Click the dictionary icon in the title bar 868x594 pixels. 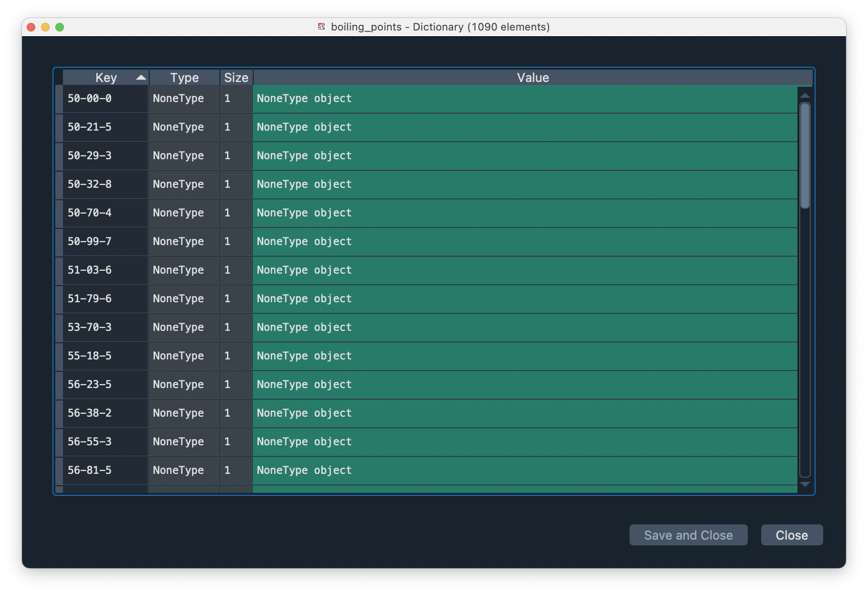(321, 27)
